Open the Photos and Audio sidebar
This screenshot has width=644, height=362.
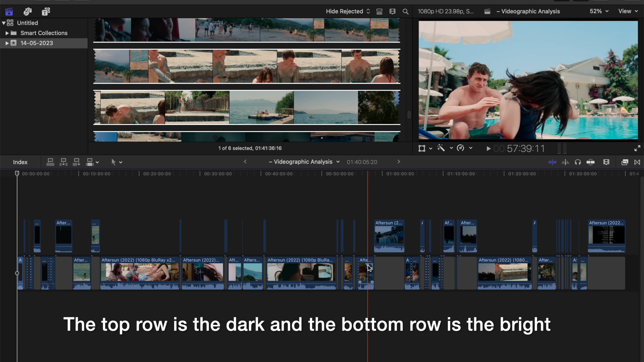tap(27, 12)
